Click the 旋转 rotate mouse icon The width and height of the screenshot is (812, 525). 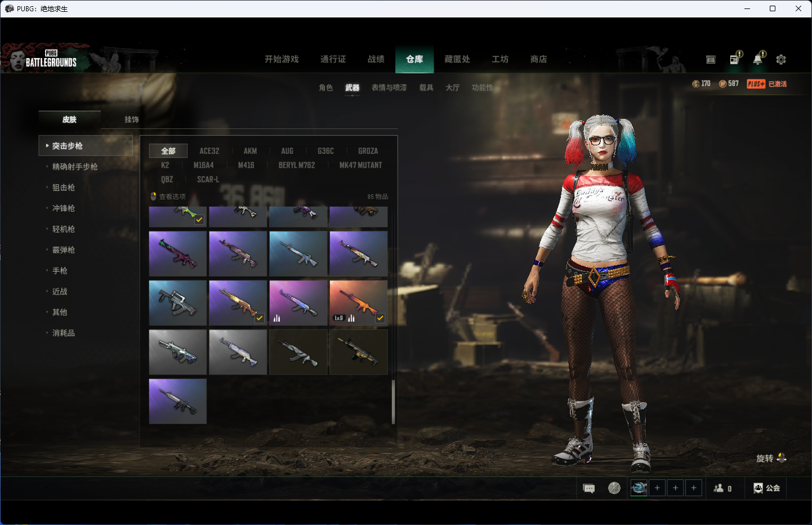[x=782, y=458]
